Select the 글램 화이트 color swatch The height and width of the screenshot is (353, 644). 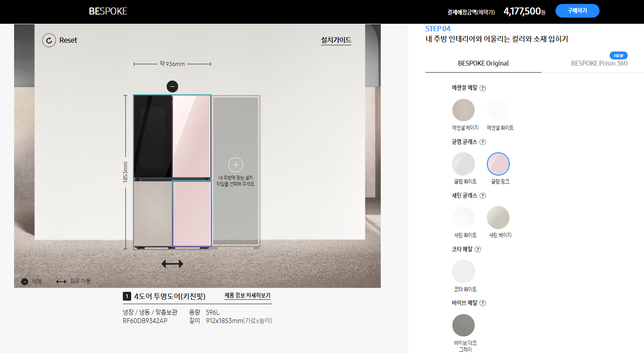[464, 164]
